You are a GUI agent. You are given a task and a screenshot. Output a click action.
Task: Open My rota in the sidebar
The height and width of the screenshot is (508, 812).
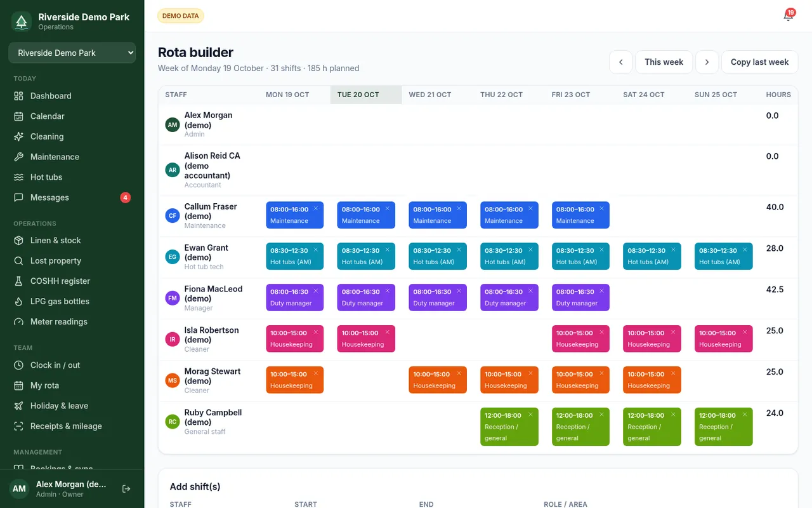pos(72,385)
